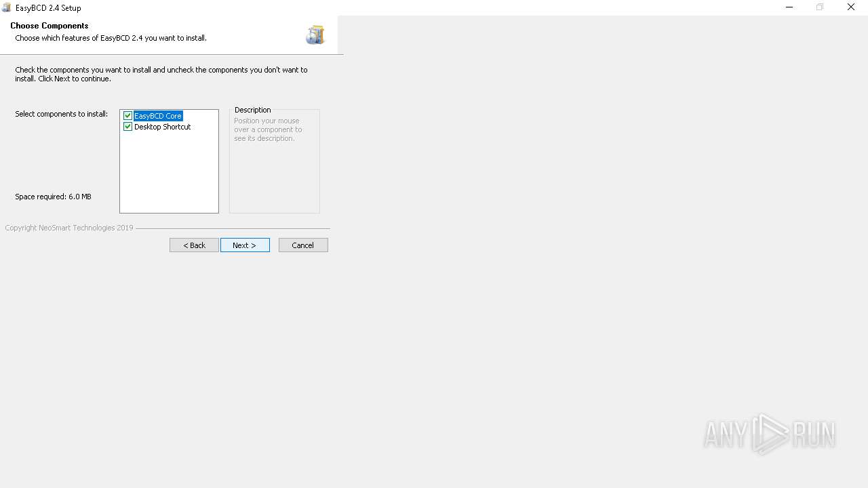This screenshot has width=868, height=488.
Task: Click the EasyBCD installer icon in header
Action: click(x=315, y=35)
